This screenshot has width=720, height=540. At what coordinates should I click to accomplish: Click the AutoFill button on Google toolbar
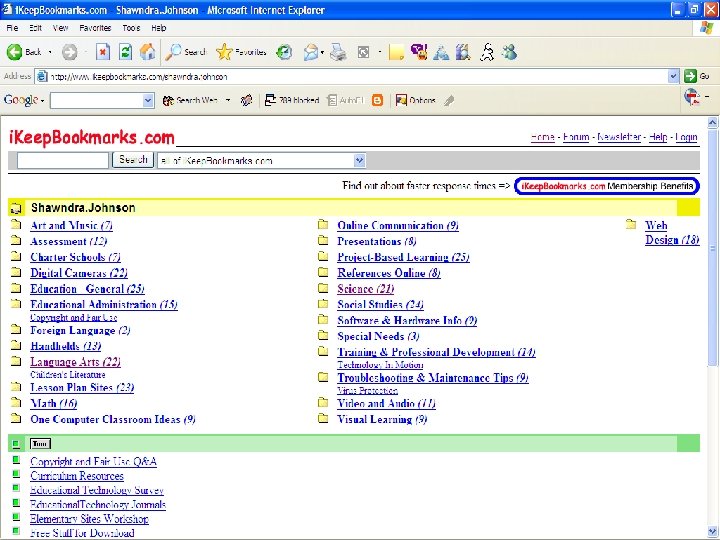coord(346,100)
